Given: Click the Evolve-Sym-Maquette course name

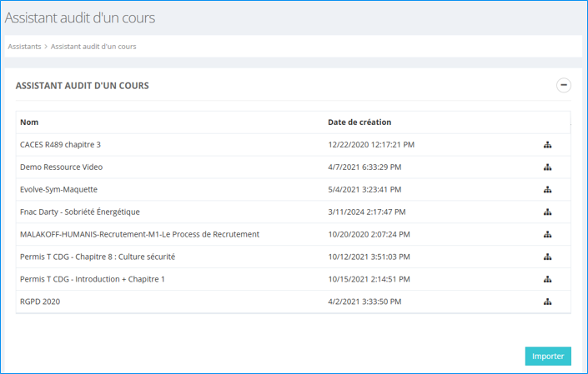Looking at the screenshot, I should [58, 190].
